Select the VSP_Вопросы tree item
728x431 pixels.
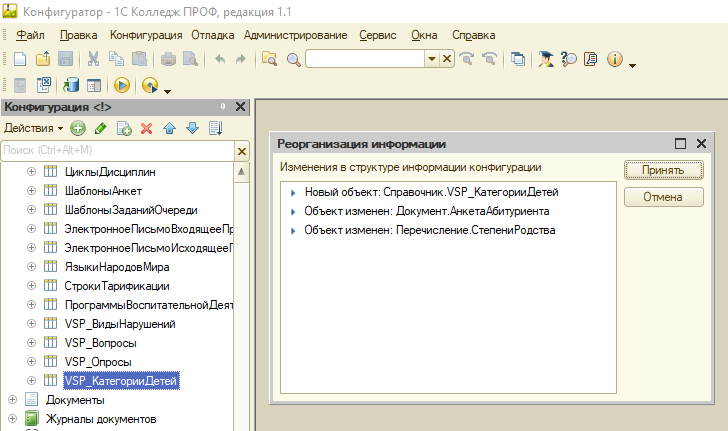tap(100, 343)
